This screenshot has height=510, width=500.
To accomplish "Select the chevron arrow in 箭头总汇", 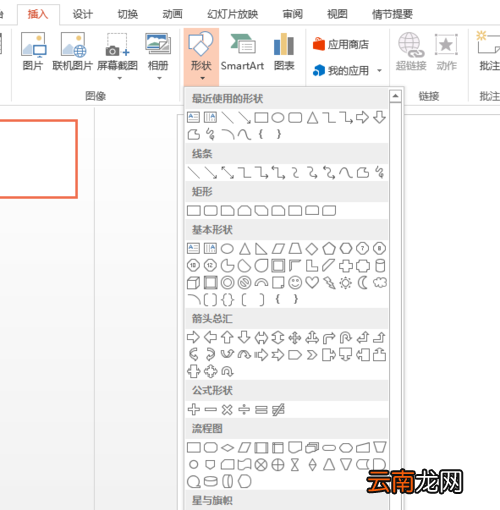I will [x=312, y=355].
